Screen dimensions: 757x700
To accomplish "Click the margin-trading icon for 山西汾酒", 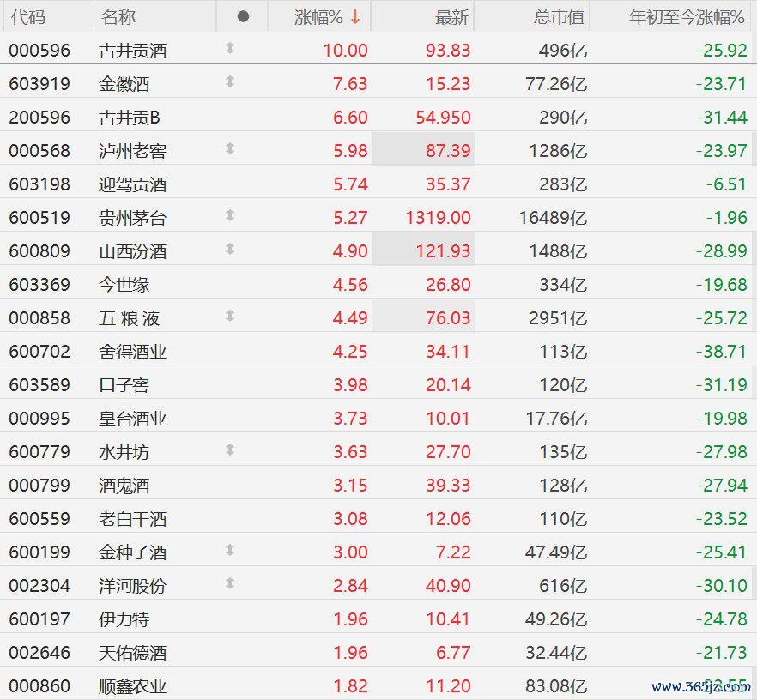I will coord(230,249).
